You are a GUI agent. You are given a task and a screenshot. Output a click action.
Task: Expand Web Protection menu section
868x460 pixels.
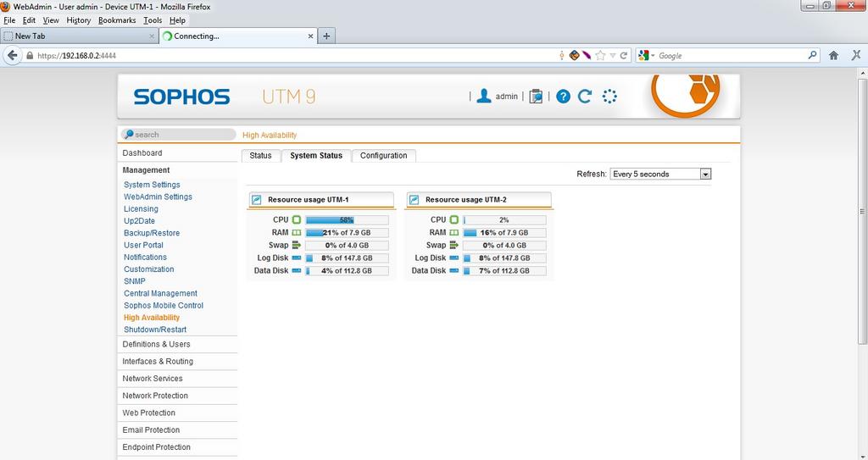click(177, 413)
